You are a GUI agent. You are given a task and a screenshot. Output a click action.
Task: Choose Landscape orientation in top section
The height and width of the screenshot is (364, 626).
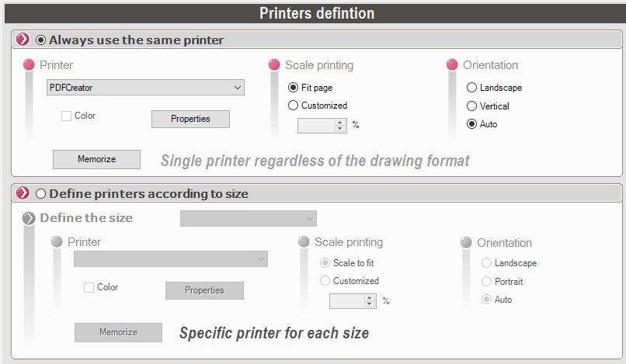pyautogui.click(x=471, y=88)
